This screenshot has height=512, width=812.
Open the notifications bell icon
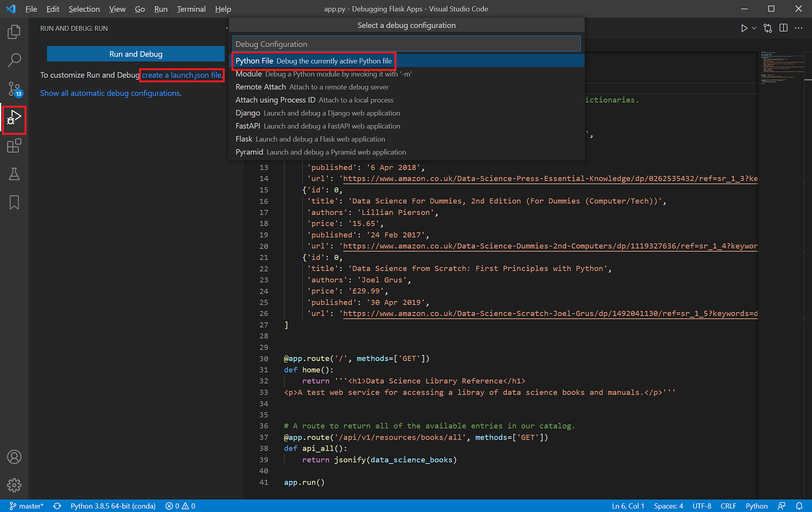click(x=799, y=506)
